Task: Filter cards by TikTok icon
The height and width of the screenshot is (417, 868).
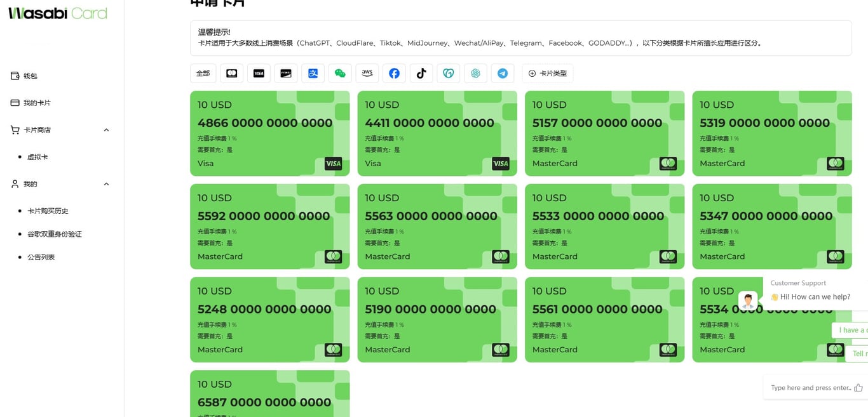Action: (421, 74)
